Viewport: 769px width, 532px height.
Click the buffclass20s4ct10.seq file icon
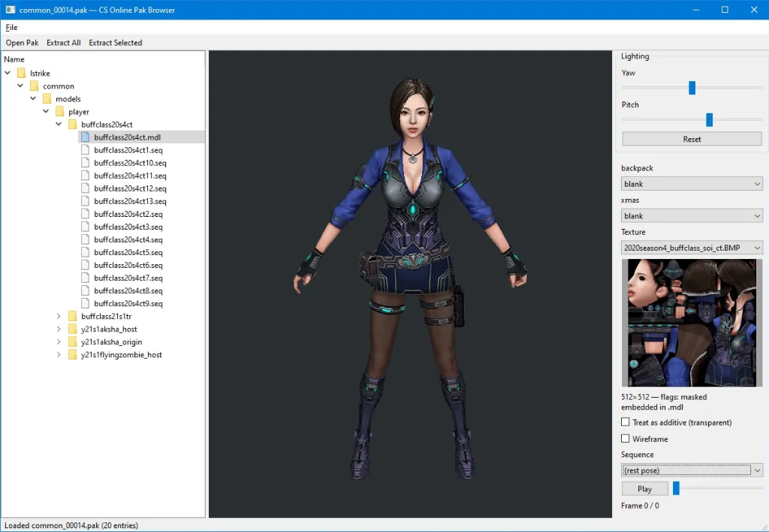click(85, 163)
